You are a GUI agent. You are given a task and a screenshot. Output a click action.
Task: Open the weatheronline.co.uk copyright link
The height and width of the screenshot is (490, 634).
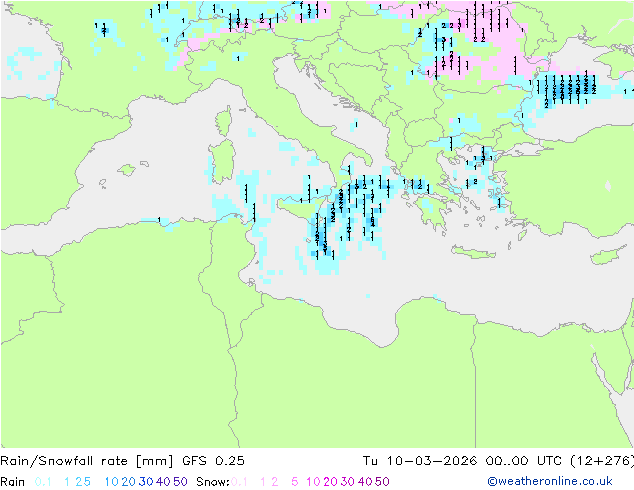(550, 481)
